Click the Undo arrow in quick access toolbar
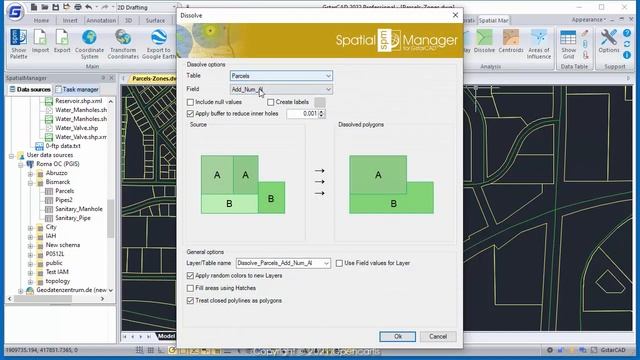Viewport: 640px width, 360px height. pyautogui.click(x=88, y=7)
